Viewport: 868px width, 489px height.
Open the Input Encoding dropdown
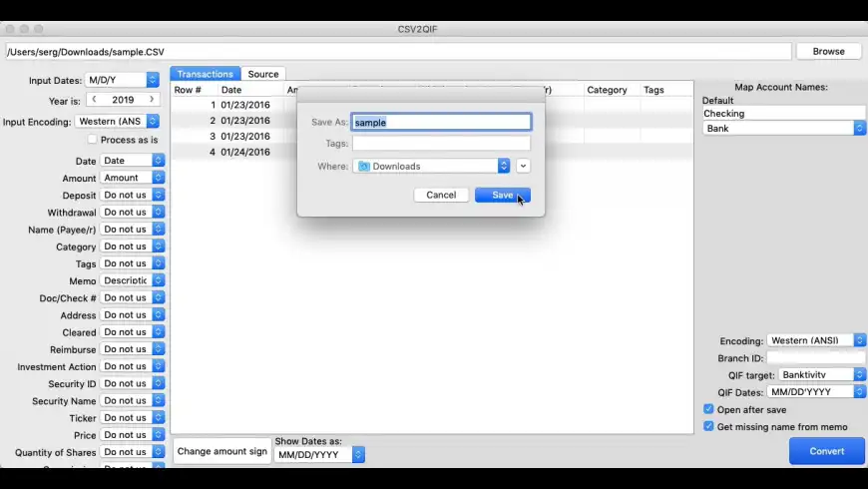point(118,122)
